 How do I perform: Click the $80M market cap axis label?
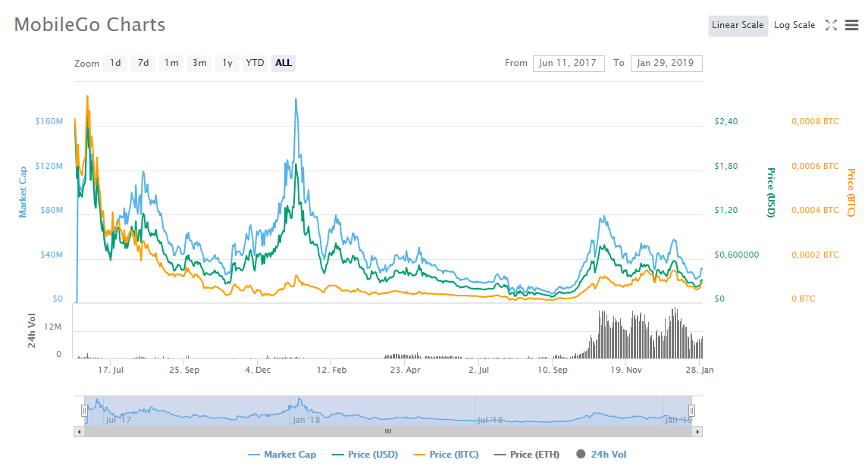point(52,211)
